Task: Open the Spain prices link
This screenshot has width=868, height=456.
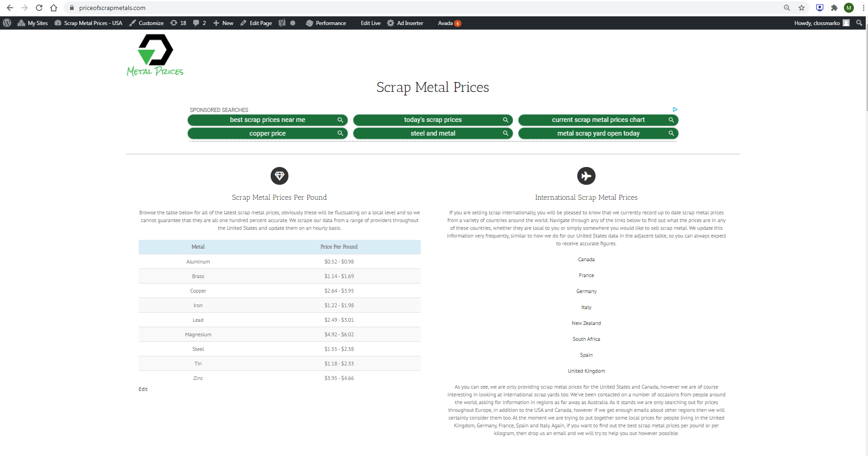Action: (x=586, y=355)
